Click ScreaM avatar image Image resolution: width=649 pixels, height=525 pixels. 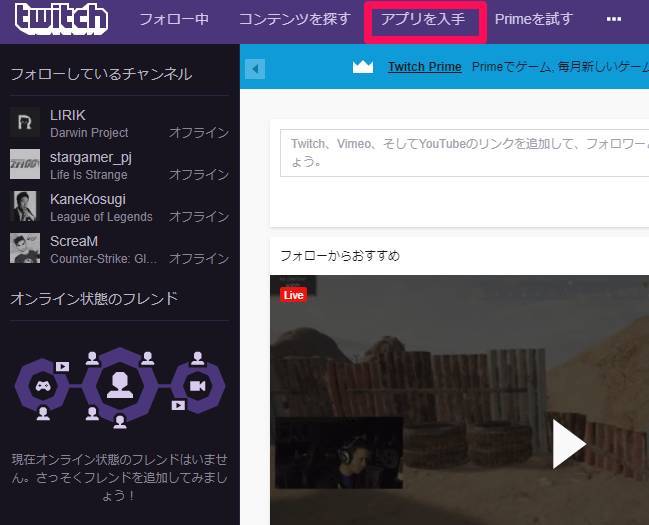25,248
